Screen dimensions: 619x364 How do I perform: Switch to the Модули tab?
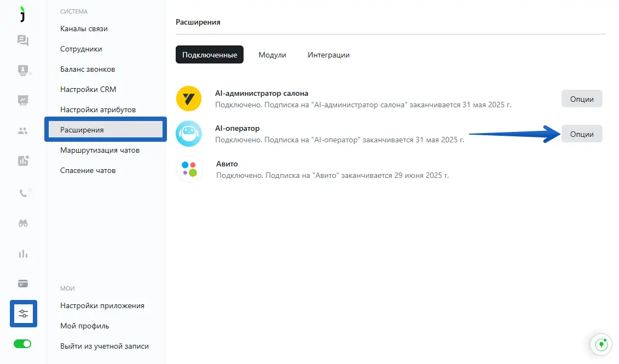pyautogui.click(x=272, y=55)
